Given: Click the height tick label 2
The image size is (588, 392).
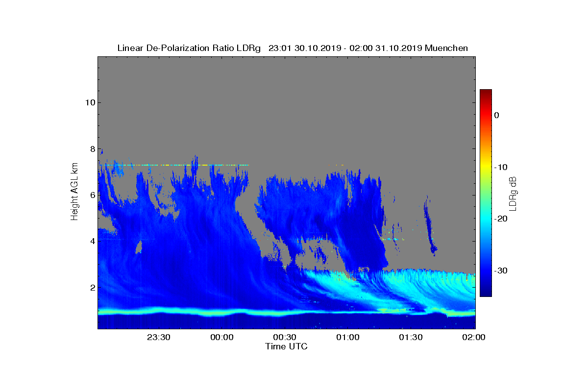Looking at the screenshot, I should 92,287.
